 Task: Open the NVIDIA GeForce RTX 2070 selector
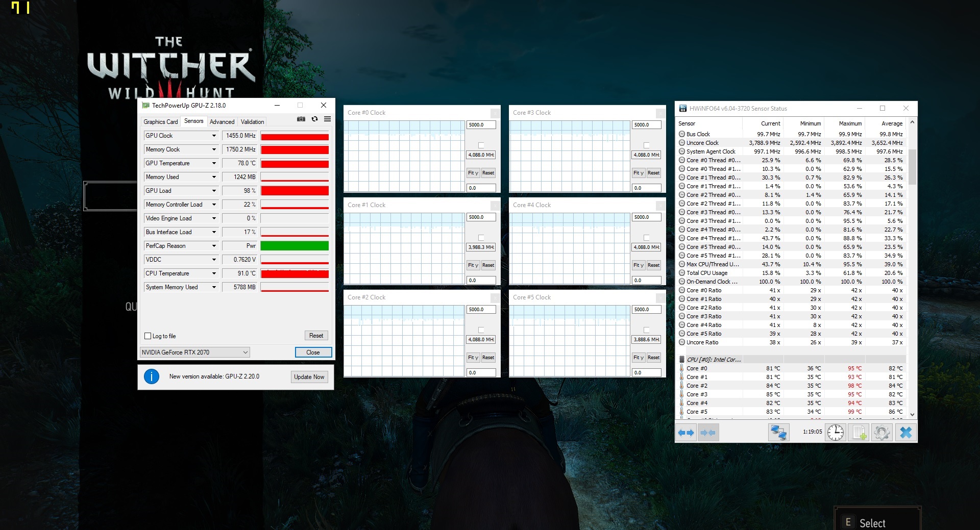(x=194, y=352)
